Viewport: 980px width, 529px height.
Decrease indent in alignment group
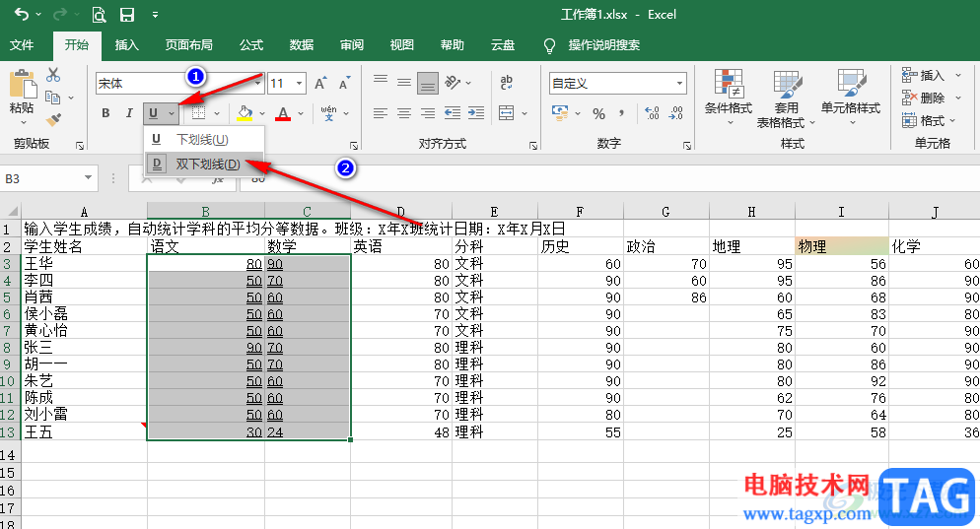452,113
